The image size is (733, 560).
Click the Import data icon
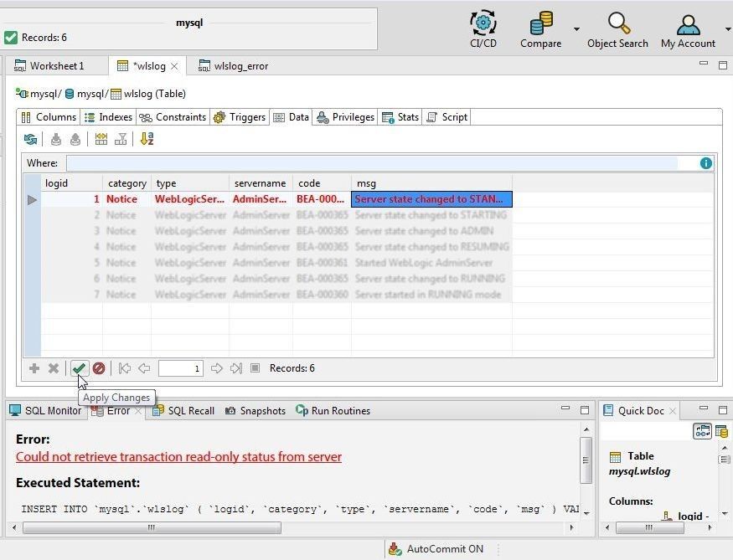55,139
